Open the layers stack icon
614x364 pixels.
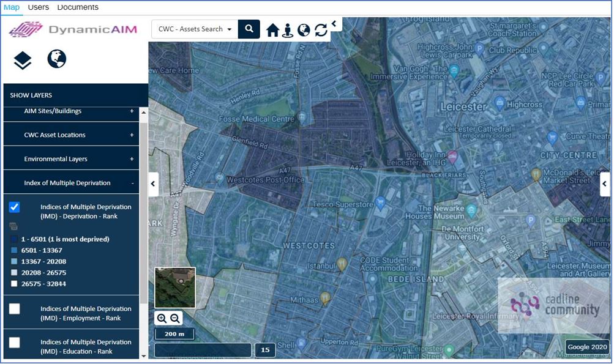point(22,61)
